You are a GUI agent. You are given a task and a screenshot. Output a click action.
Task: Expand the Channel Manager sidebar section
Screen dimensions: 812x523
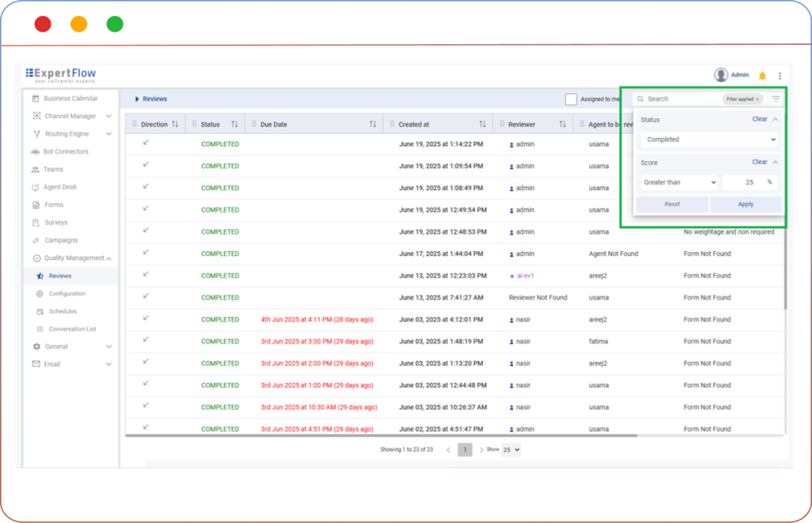(x=109, y=116)
